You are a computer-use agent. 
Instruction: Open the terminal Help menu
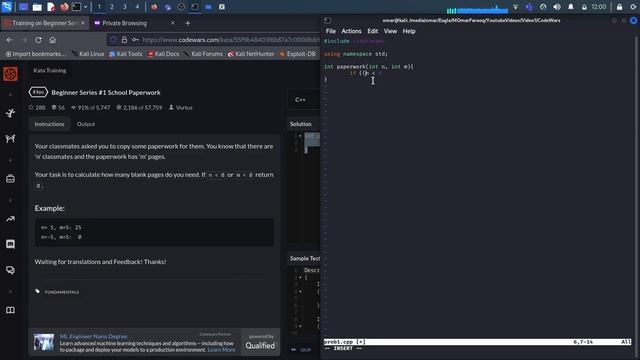[409, 31]
